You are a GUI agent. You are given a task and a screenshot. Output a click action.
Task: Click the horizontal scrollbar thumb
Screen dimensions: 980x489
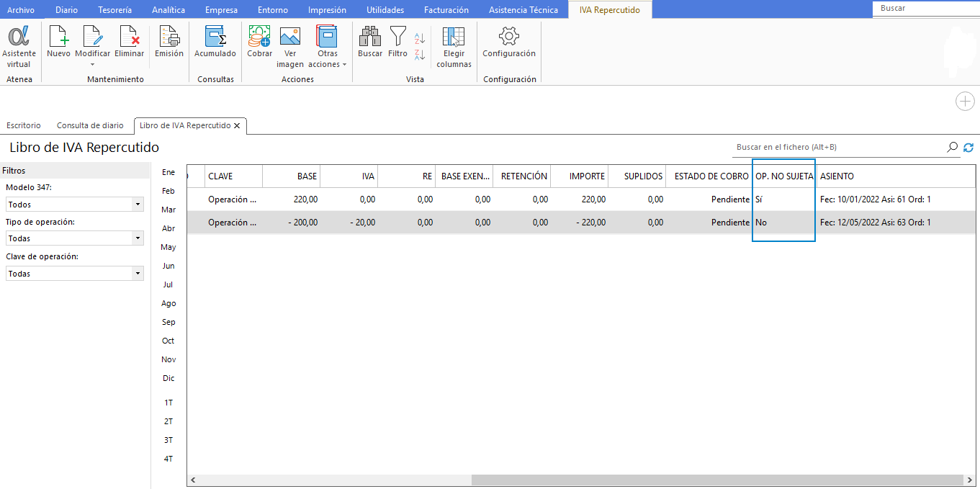718,480
